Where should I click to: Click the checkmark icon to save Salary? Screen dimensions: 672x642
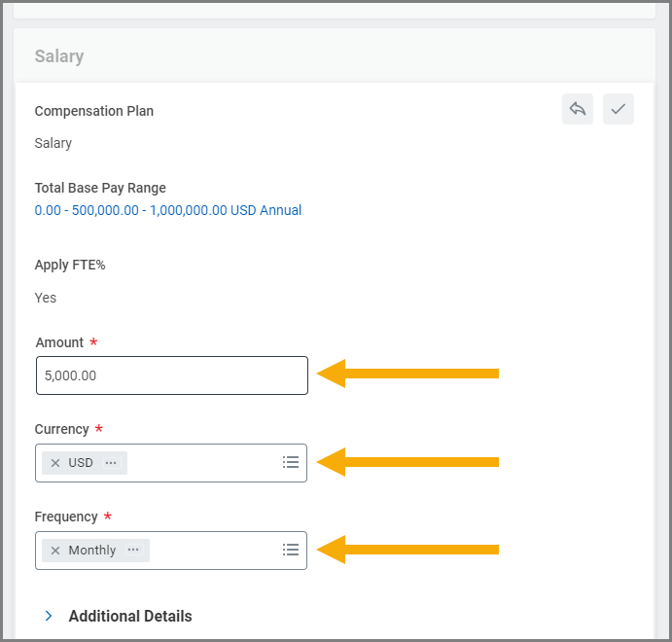[x=618, y=109]
